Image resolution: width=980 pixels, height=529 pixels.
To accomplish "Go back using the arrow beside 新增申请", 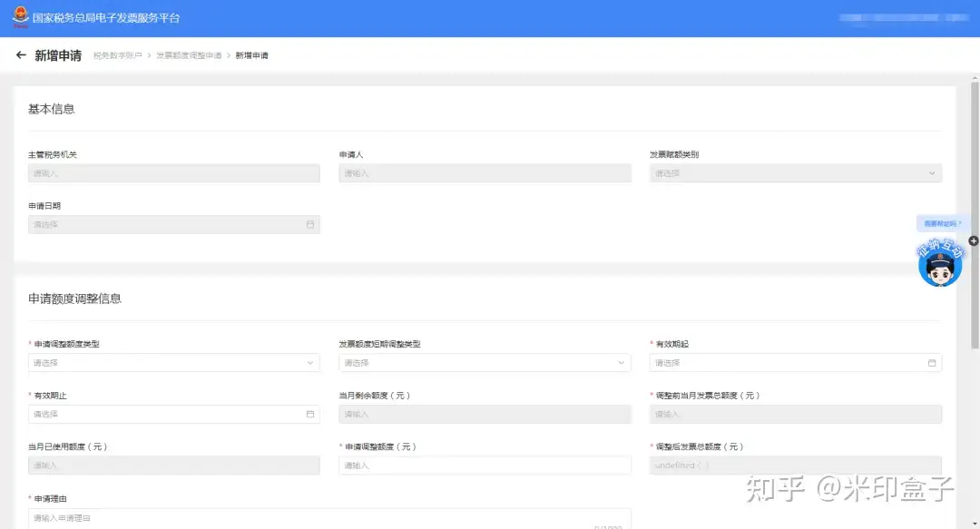I will pos(21,55).
